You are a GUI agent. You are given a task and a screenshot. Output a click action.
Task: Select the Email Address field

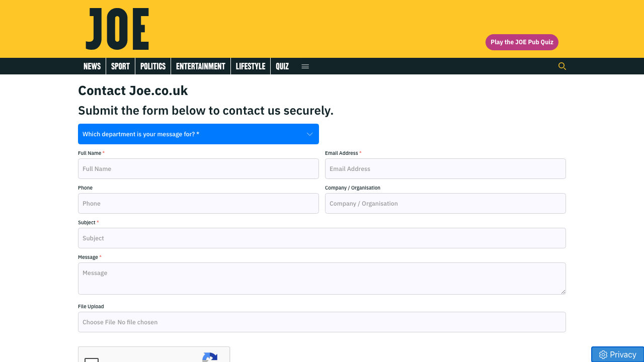[x=445, y=168]
